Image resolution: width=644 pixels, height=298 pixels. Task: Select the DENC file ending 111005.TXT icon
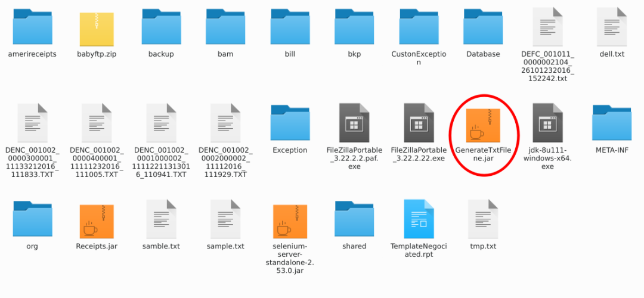(x=97, y=123)
